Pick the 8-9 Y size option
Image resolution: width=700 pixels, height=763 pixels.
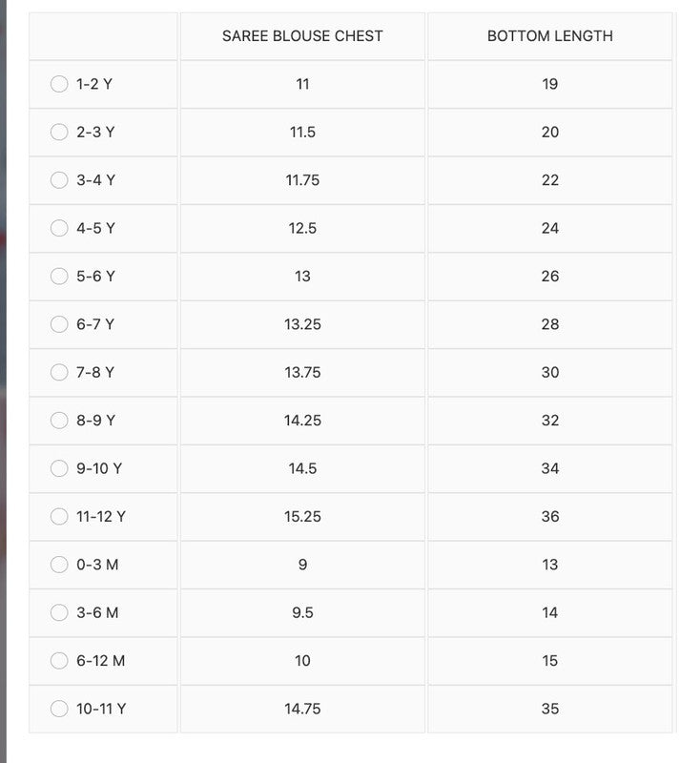coord(59,420)
